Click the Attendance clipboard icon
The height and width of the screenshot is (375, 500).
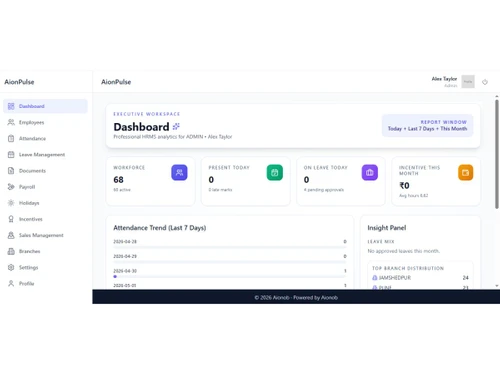(11, 138)
